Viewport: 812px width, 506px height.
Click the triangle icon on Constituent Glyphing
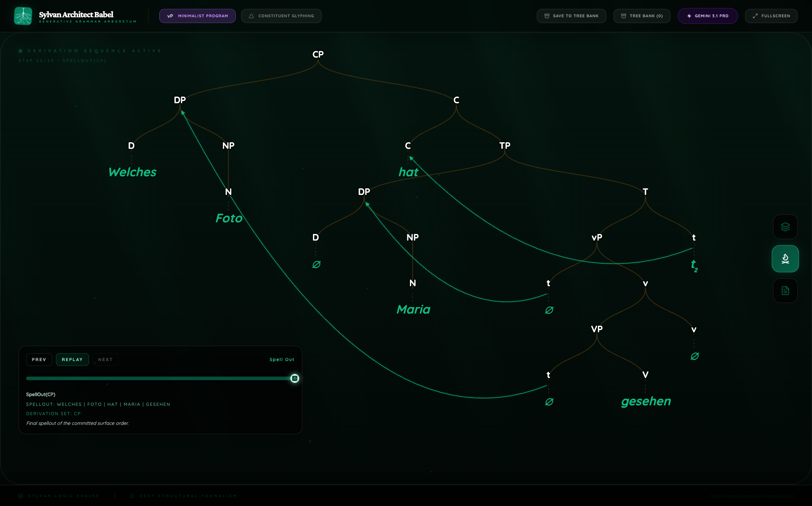coord(251,16)
